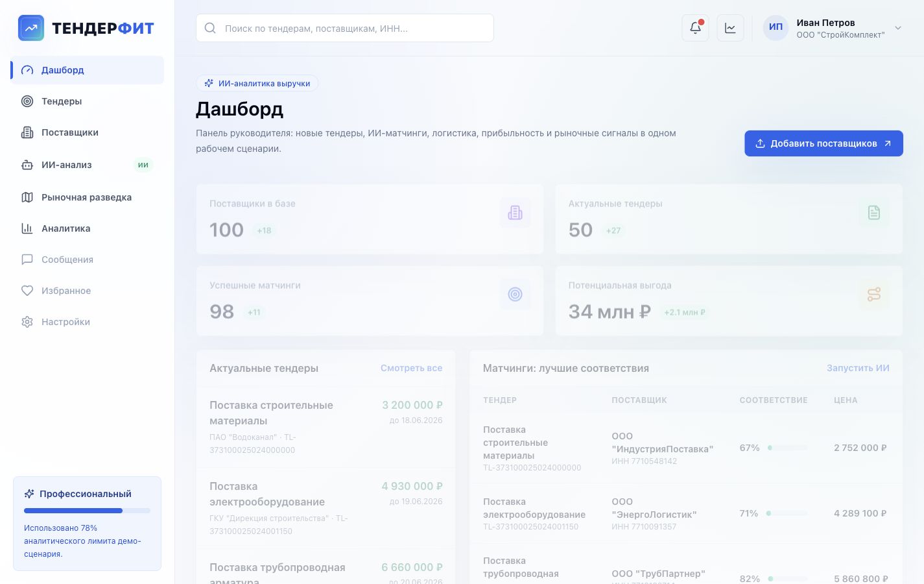This screenshot has width=924, height=584.
Task: Click the 3 200 000 ₽ price
Action: tap(412, 405)
